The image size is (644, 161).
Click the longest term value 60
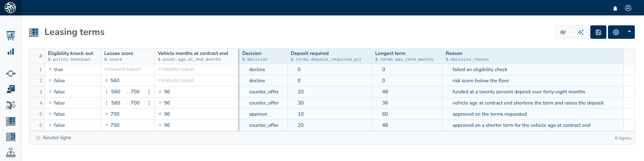point(407,114)
